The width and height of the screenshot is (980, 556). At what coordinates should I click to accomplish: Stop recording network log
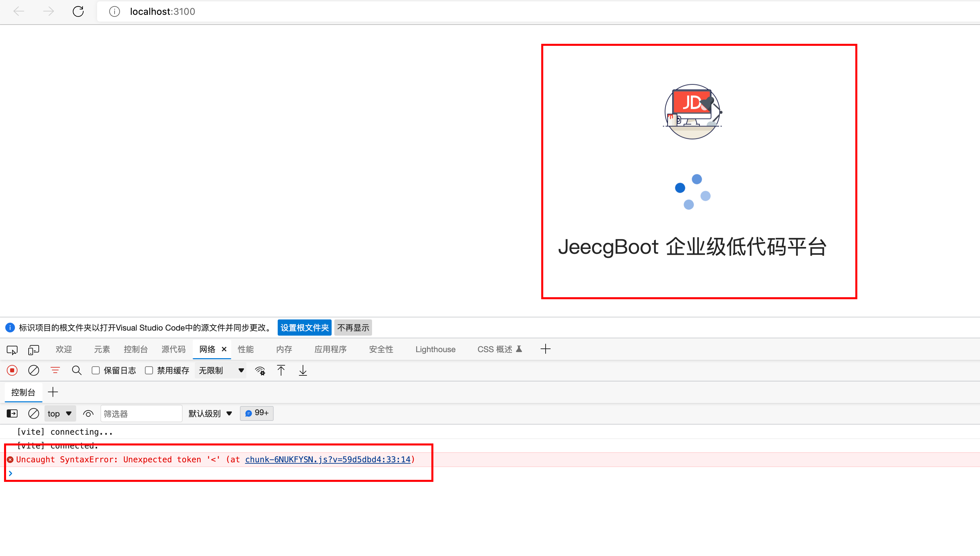point(12,370)
